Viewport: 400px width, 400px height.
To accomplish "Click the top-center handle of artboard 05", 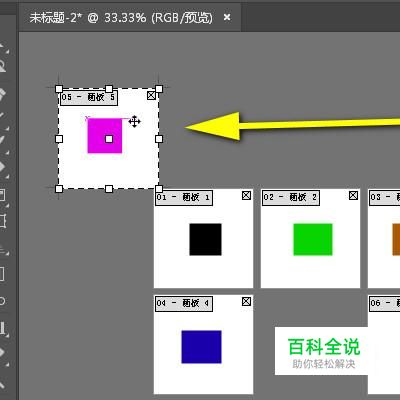I will tap(109, 89).
